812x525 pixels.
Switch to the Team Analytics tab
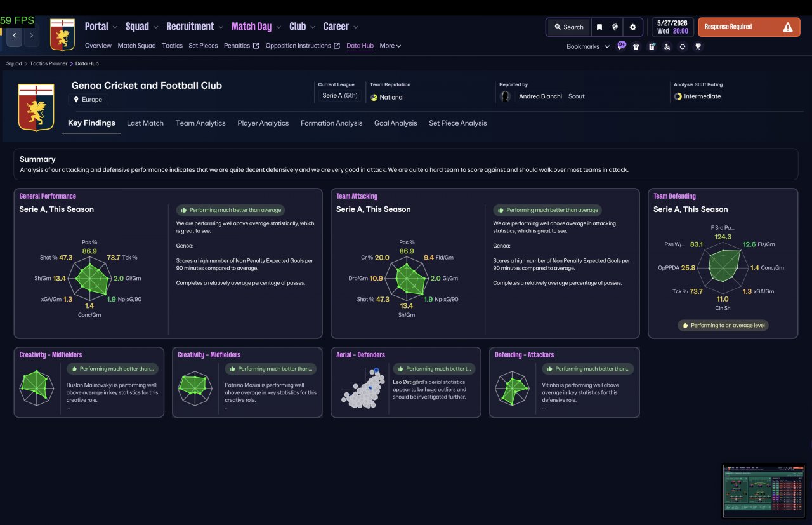[x=200, y=123]
